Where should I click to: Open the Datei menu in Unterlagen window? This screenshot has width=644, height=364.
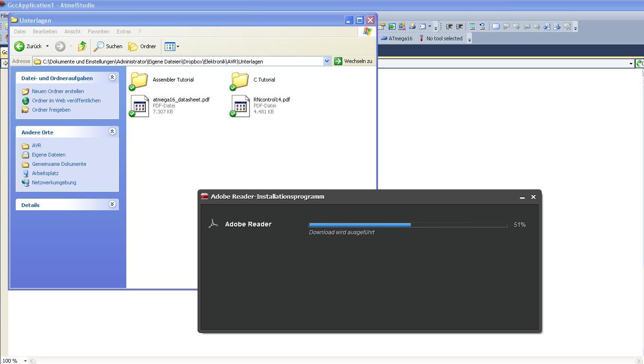tap(20, 31)
